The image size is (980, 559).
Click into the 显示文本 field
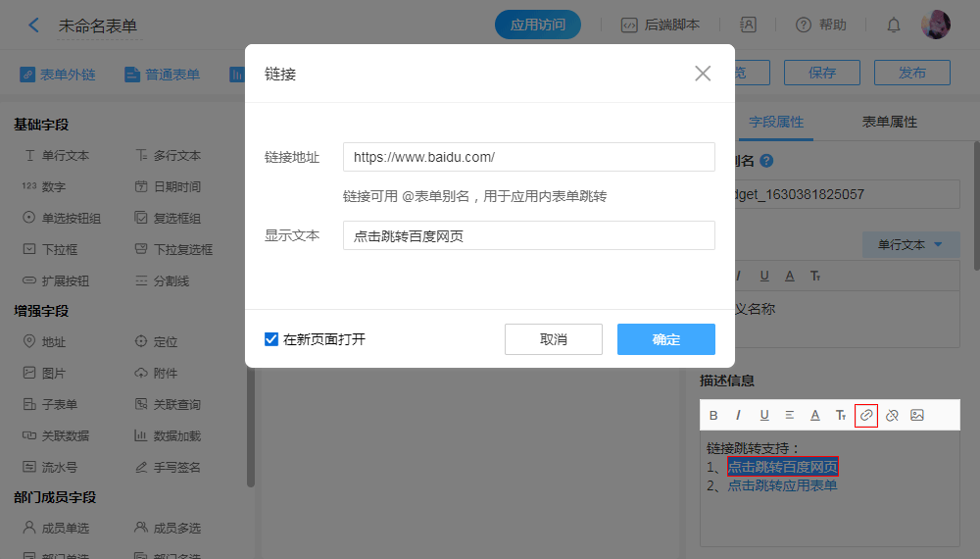click(529, 235)
